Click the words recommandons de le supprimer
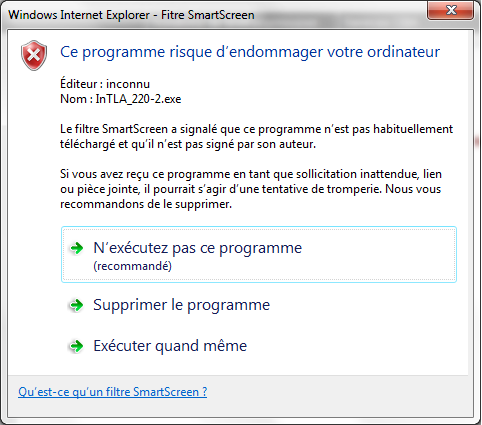 click(146, 204)
